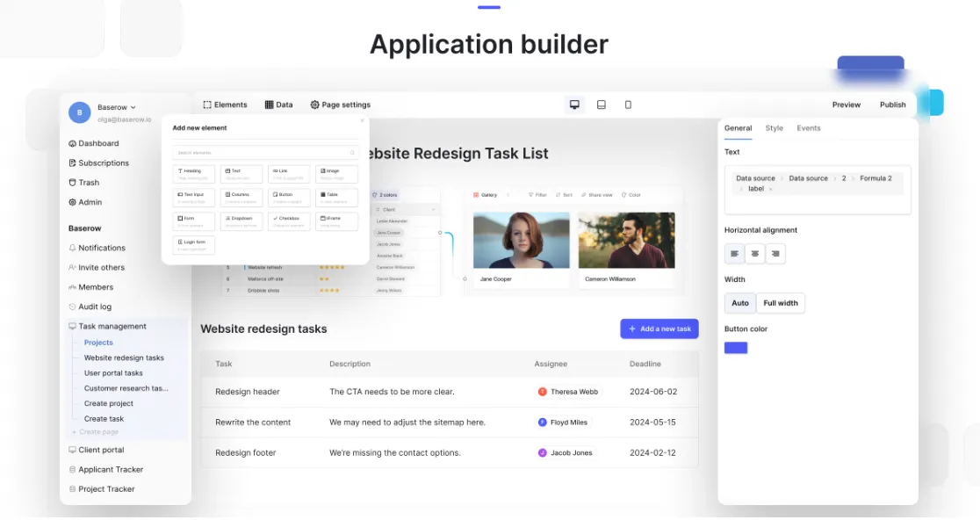Open Trash in sidebar

(x=83, y=183)
